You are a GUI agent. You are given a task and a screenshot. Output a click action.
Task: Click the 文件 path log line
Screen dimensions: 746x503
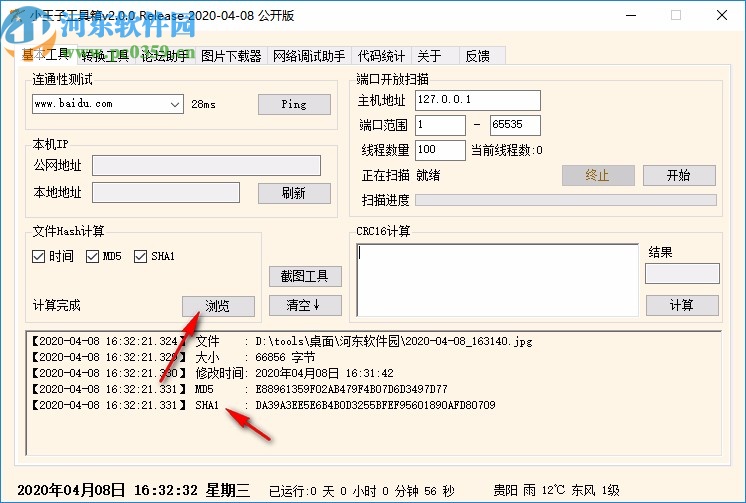282,341
